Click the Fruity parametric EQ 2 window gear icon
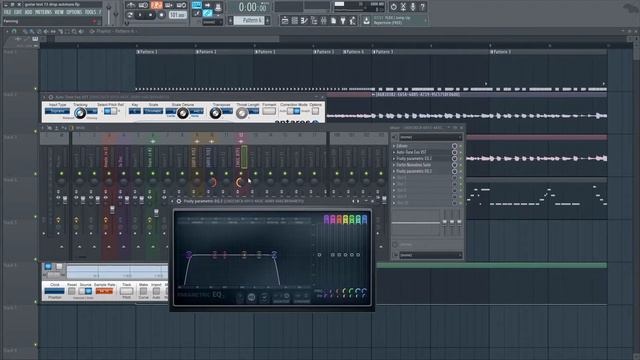 click(179, 201)
